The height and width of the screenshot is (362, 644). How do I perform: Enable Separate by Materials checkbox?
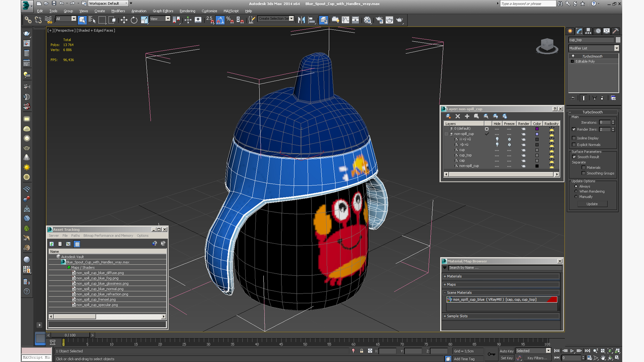coord(584,168)
